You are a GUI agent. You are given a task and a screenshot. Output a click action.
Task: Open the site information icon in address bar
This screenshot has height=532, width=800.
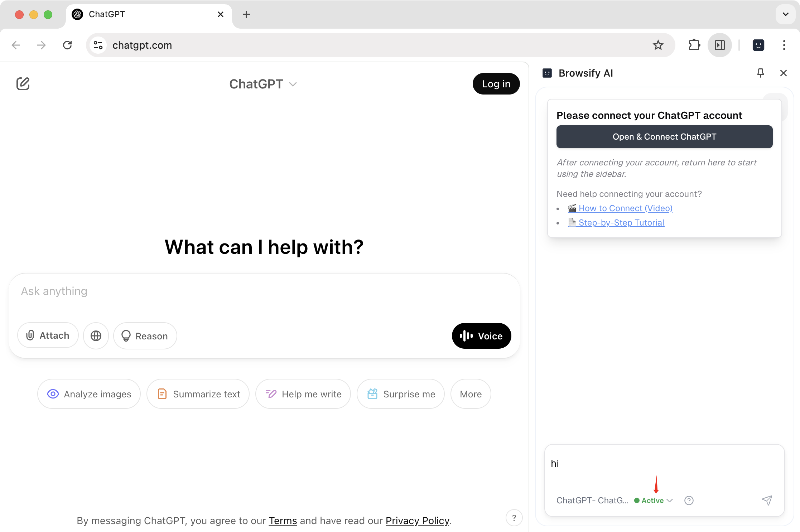tap(98, 45)
